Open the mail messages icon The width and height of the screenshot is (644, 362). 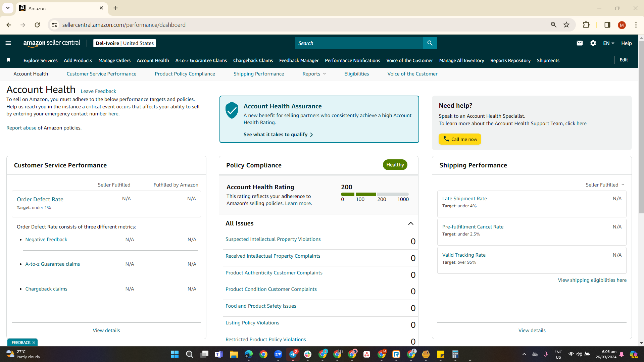pyautogui.click(x=580, y=43)
